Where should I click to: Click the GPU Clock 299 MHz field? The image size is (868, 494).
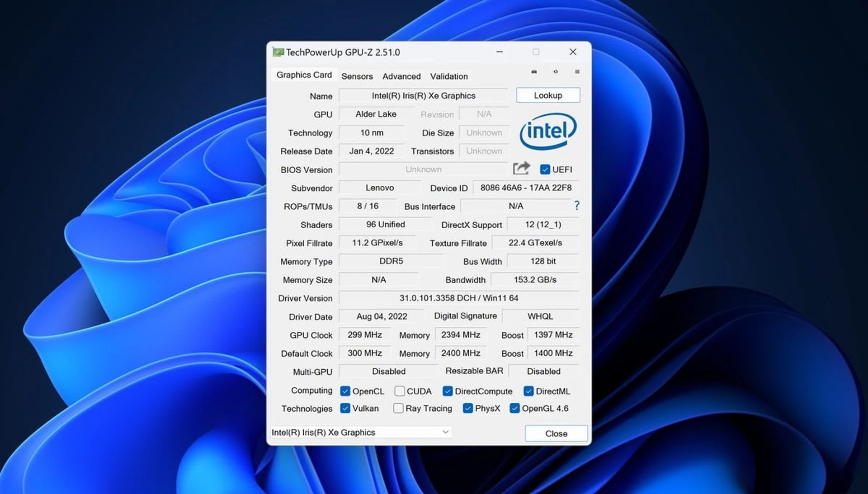(x=364, y=335)
